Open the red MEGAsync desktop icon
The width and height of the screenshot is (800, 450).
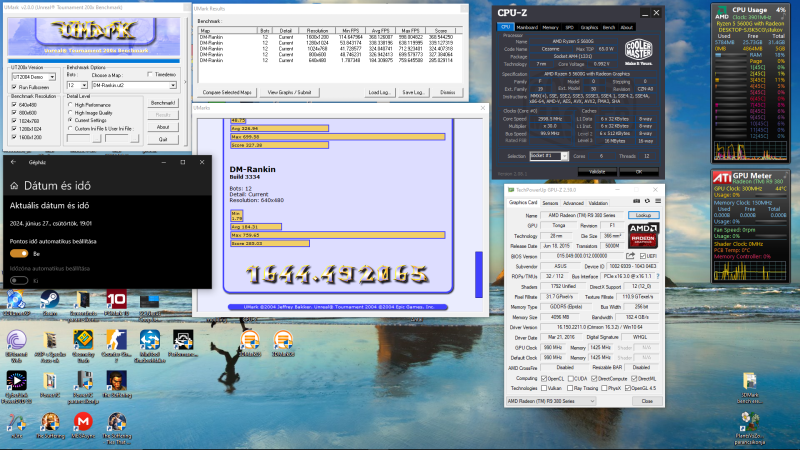tap(83, 422)
